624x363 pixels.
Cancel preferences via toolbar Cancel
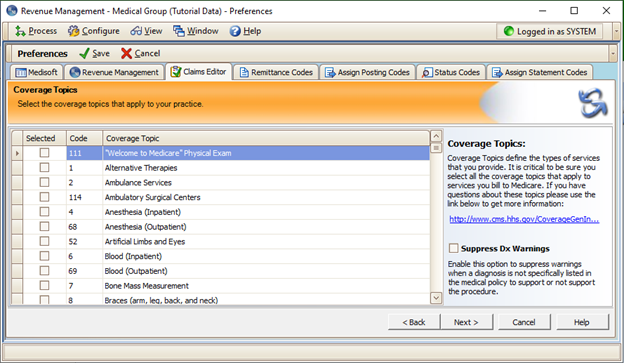(140, 53)
